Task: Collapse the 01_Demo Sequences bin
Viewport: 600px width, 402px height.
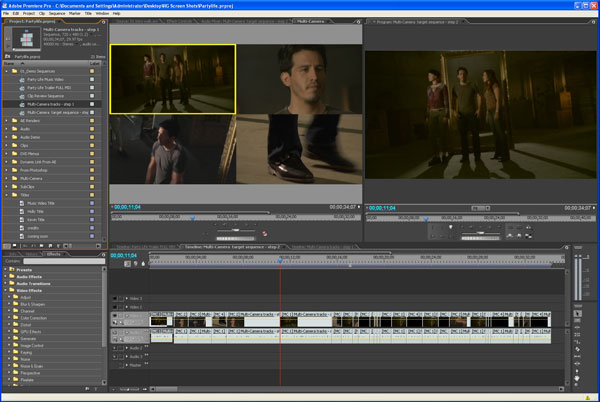Action: pos(7,71)
